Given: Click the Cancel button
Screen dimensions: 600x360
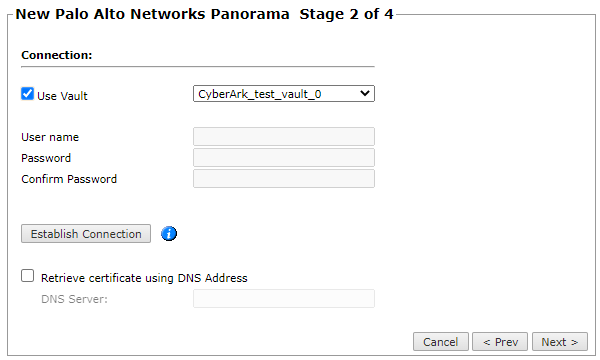Looking at the screenshot, I should [440, 342].
